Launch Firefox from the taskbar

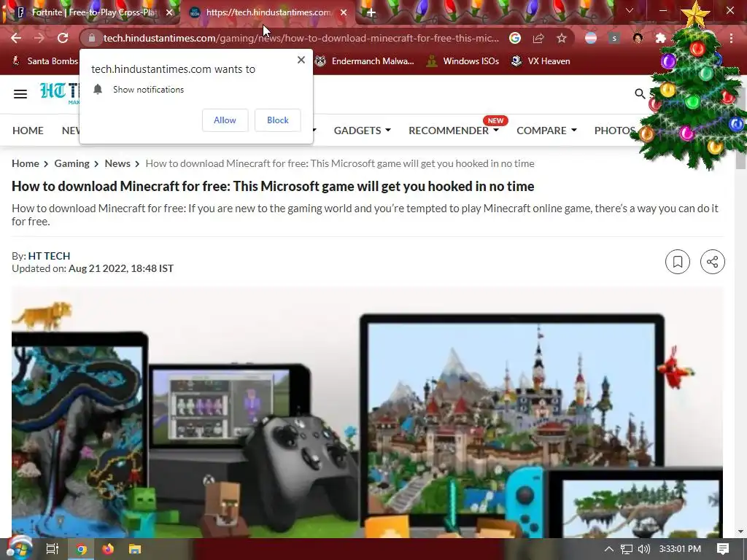(x=108, y=549)
